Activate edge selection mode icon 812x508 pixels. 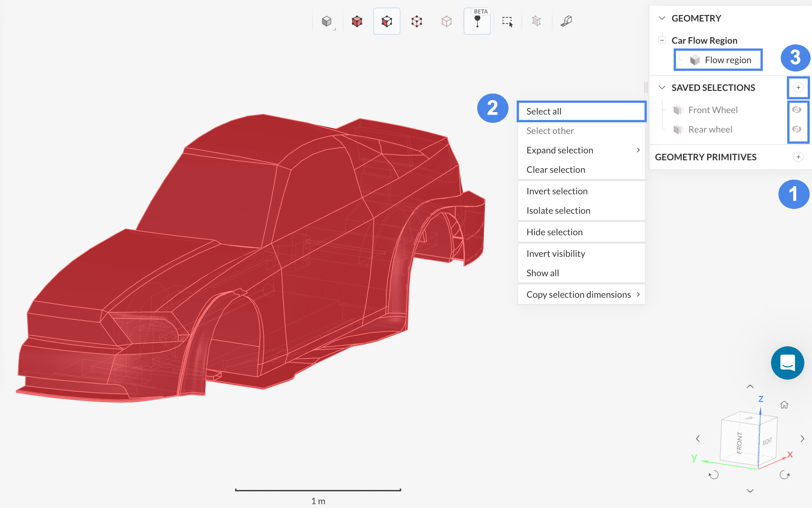pyautogui.click(x=416, y=21)
